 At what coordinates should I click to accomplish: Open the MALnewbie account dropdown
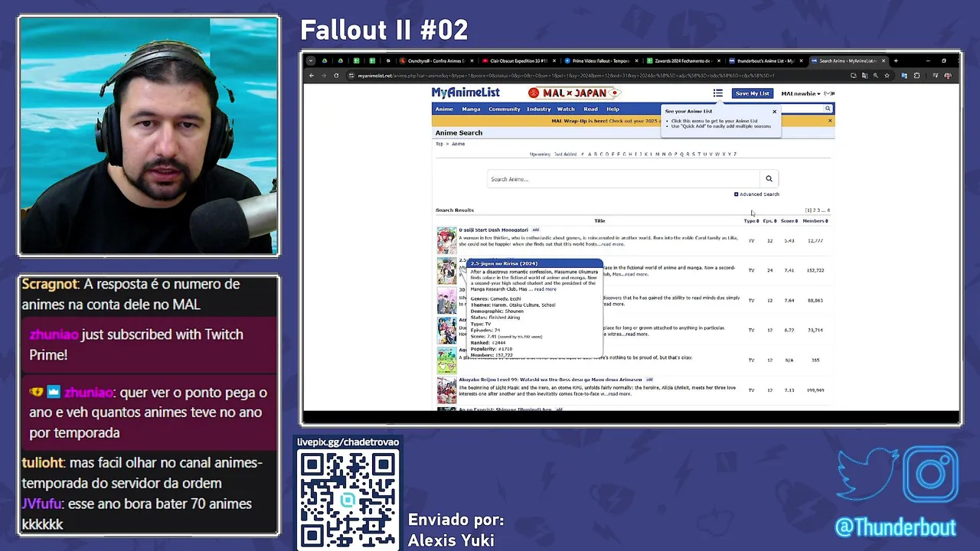[x=801, y=93]
